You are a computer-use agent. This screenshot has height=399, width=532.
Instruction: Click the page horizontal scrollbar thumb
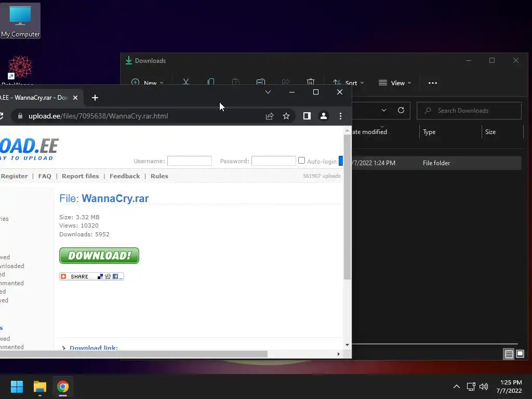click(134, 354)
